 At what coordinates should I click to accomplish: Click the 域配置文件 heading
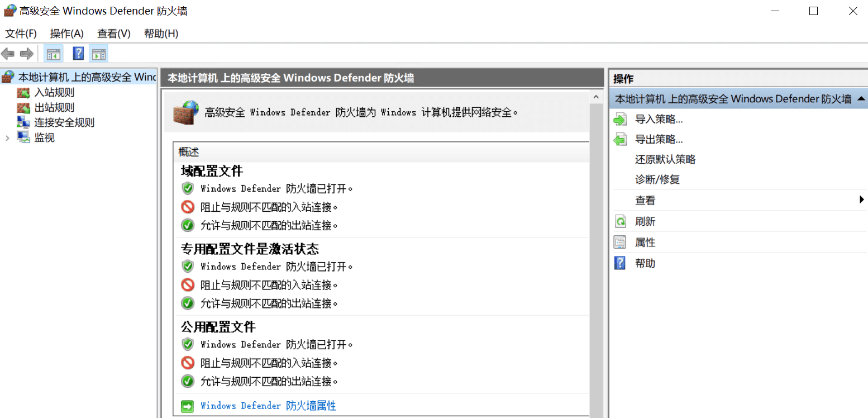pyautogui.click(x=212, y=171)
